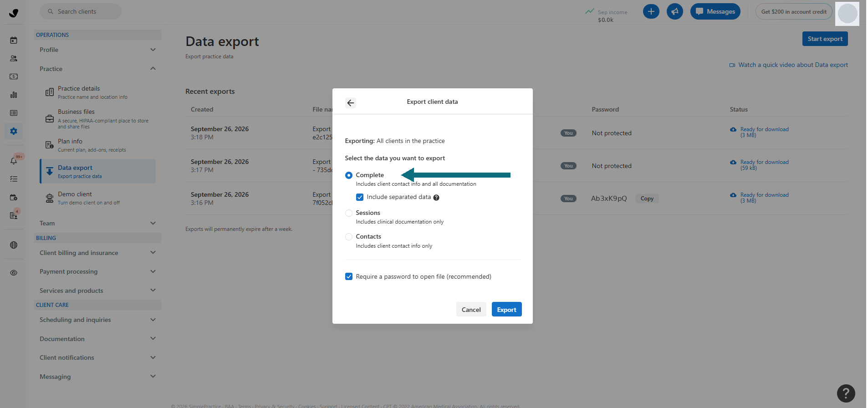
Task: Open the analytics bar chart icon
Action: [x=14, y=95]
